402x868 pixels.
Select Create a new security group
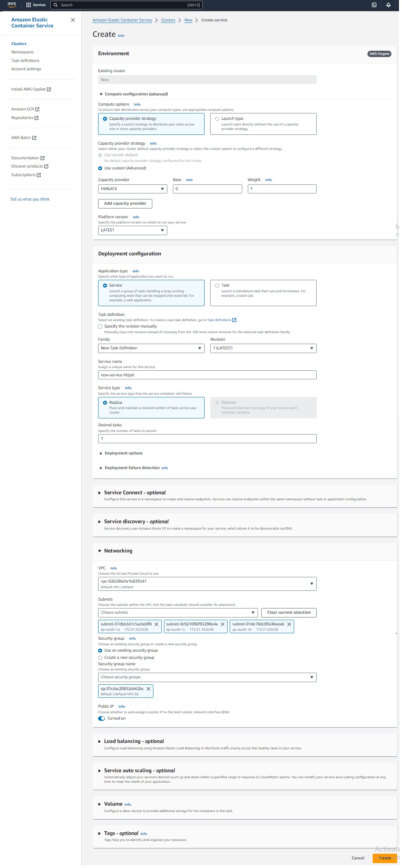[100, 658]
